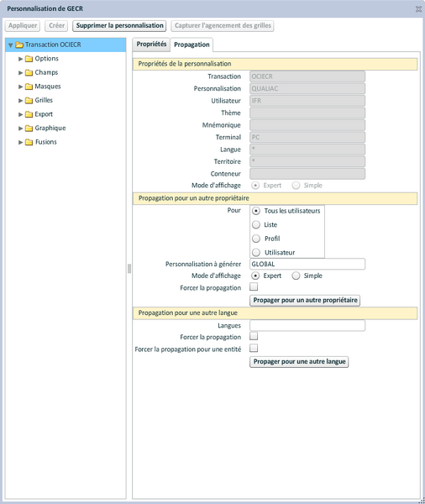Click the Champs folder icon
This screenshot has width=425, height=504.
coord(29,72)
